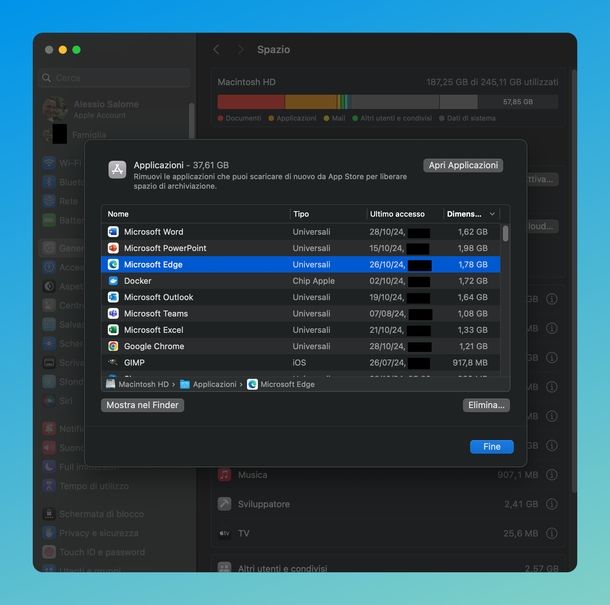The height and width of the screenshot is (605, 610).
Task: Sort list by Nome column header
Action: pyautogui.click(x=118, y=214)
